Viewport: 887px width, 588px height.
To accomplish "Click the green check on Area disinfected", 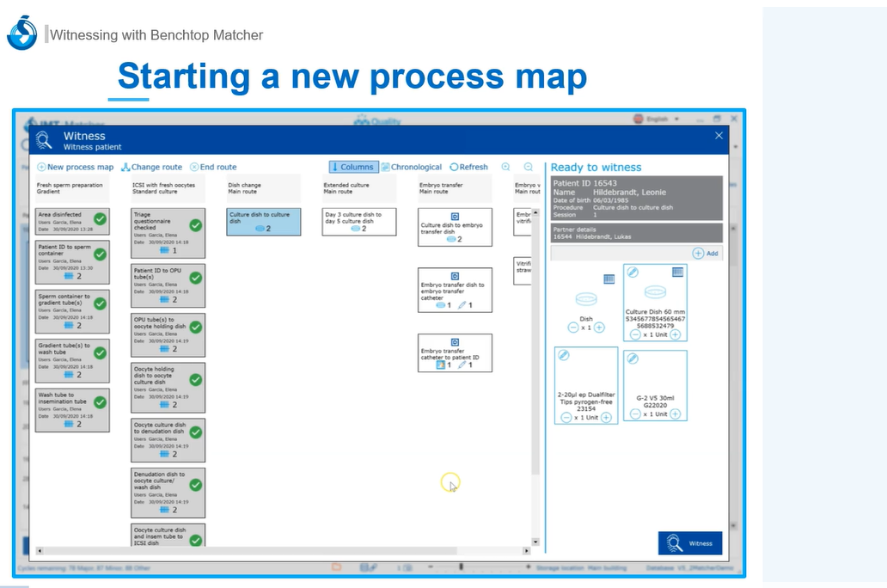I will coord(100,219).
